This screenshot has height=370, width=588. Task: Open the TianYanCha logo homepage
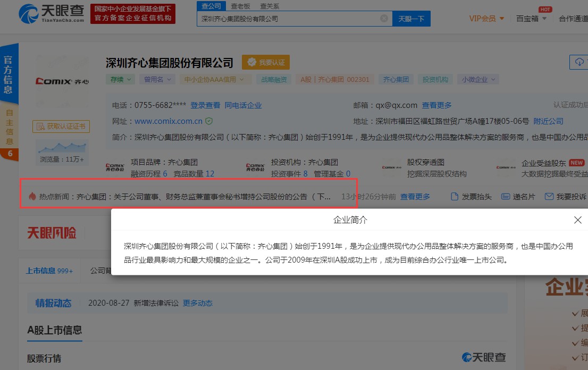[52, 13]
